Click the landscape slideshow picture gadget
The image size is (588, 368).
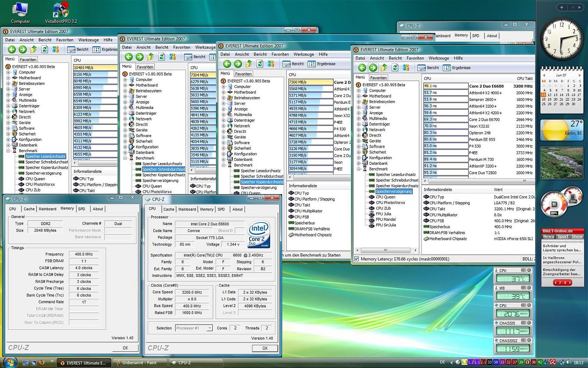pos(562,163)
